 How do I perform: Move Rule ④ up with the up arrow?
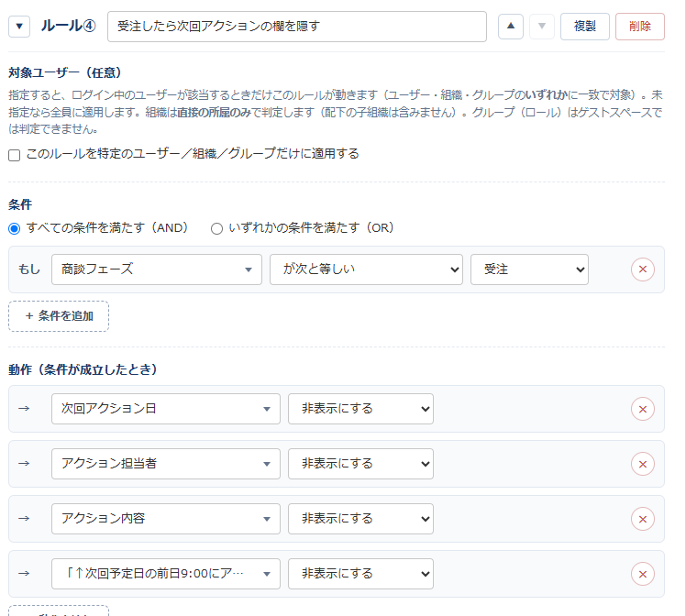point(511,27)
